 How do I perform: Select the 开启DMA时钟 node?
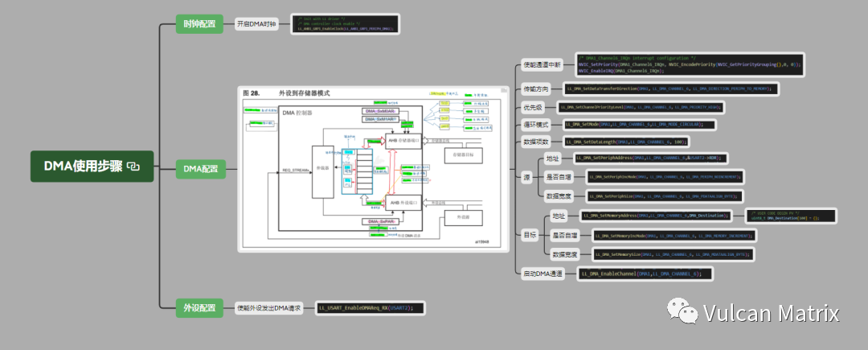pyautogui.click(x=256, y=24)
